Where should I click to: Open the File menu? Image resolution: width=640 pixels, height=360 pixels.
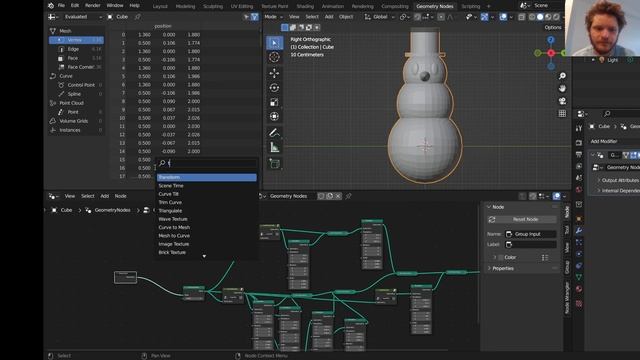61,6
